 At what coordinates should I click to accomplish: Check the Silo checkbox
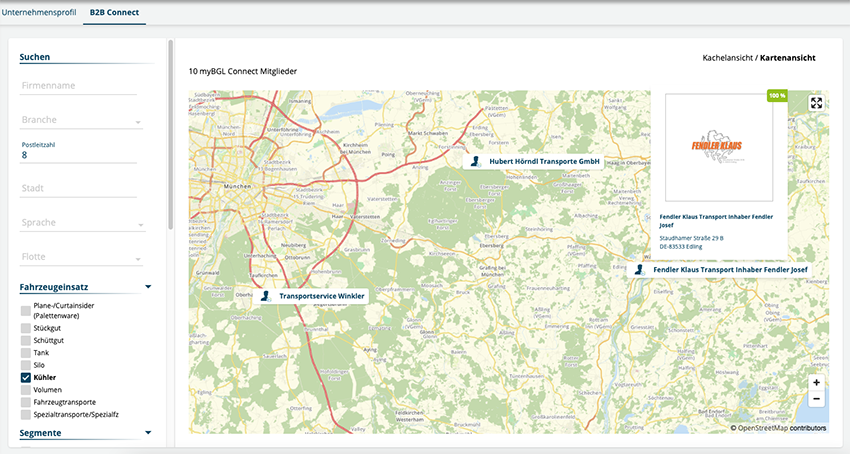[x=25, y=365]
